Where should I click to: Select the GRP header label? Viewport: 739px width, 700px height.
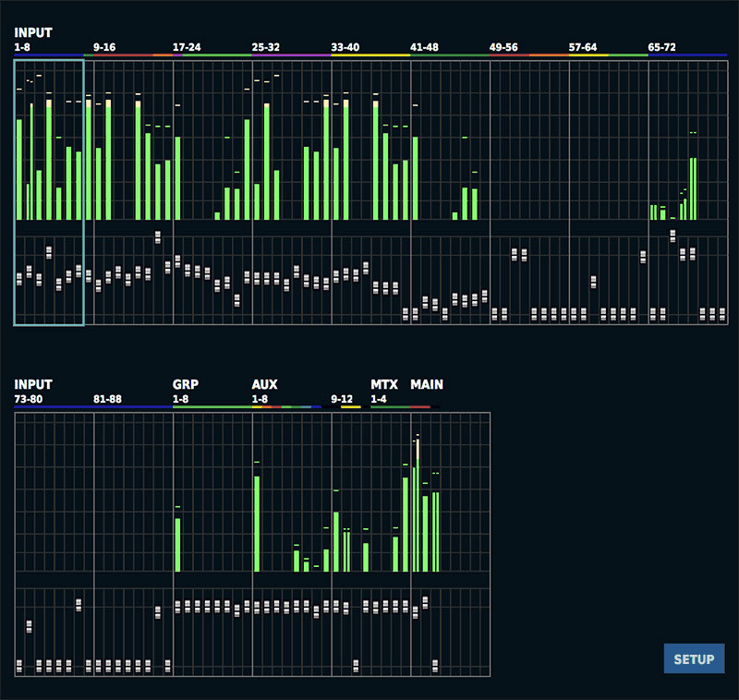pos(186,384)
